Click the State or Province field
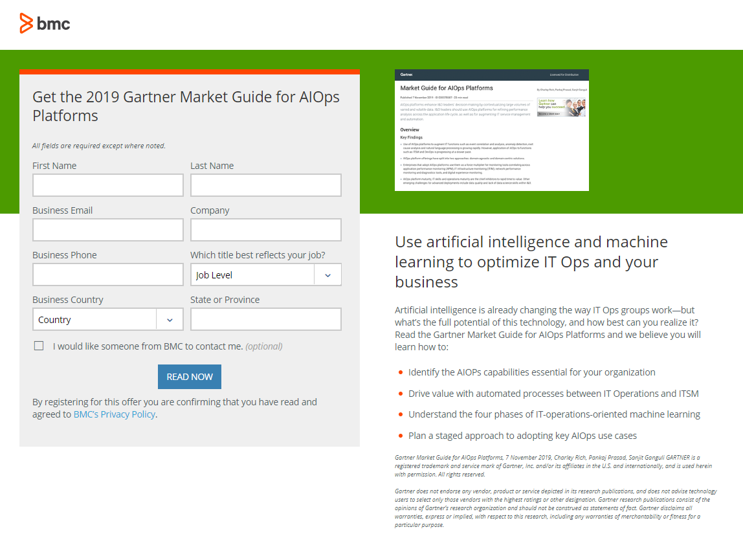 [266, 319]
